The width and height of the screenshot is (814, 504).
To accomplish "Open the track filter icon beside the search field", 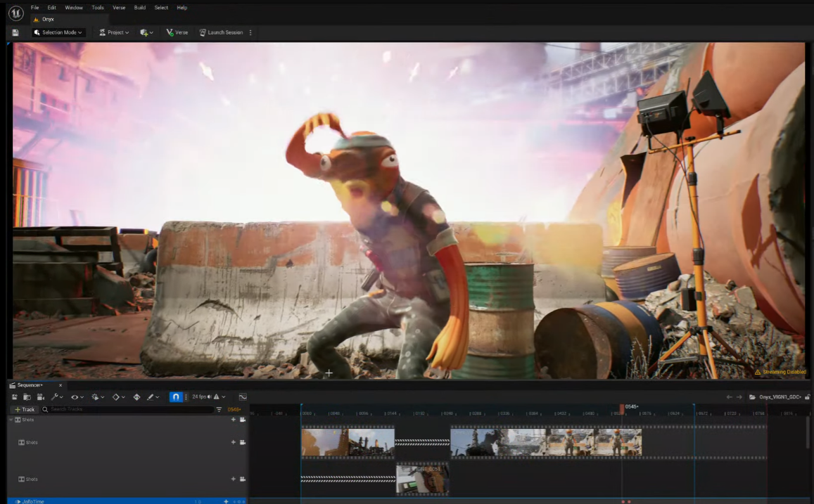I will pos(219,410).
